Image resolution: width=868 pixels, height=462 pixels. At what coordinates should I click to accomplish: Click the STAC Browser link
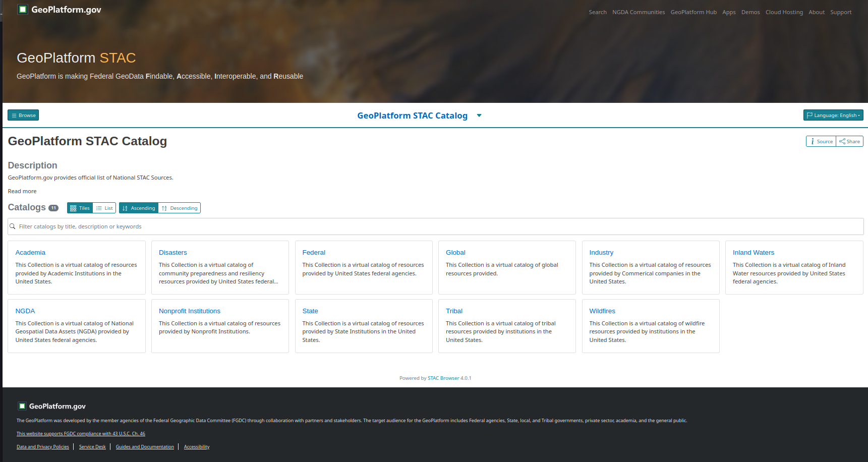tap(443, 378)
